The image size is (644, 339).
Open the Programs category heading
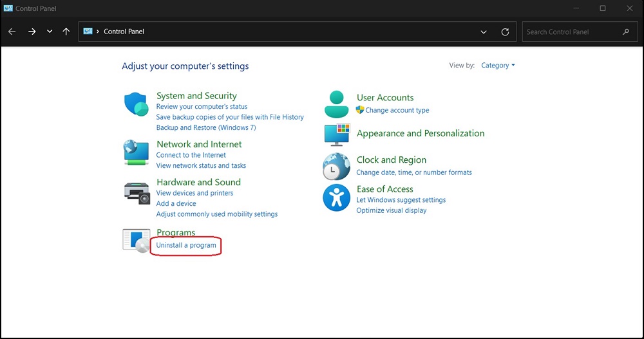[176, 232]
